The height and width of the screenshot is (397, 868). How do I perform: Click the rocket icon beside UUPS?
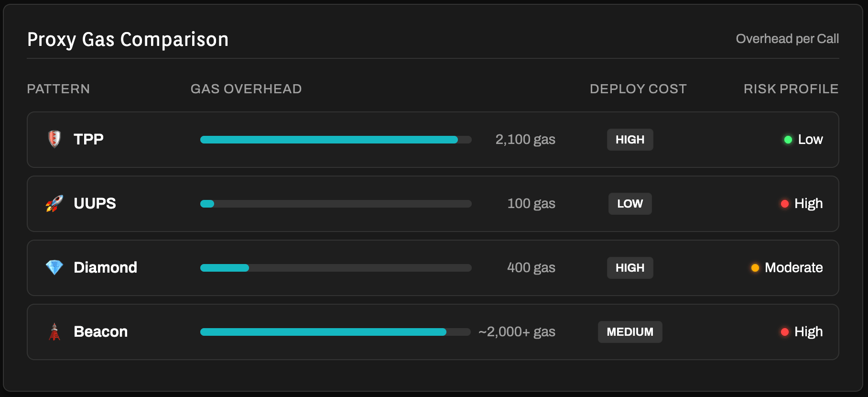pos(54,203)
